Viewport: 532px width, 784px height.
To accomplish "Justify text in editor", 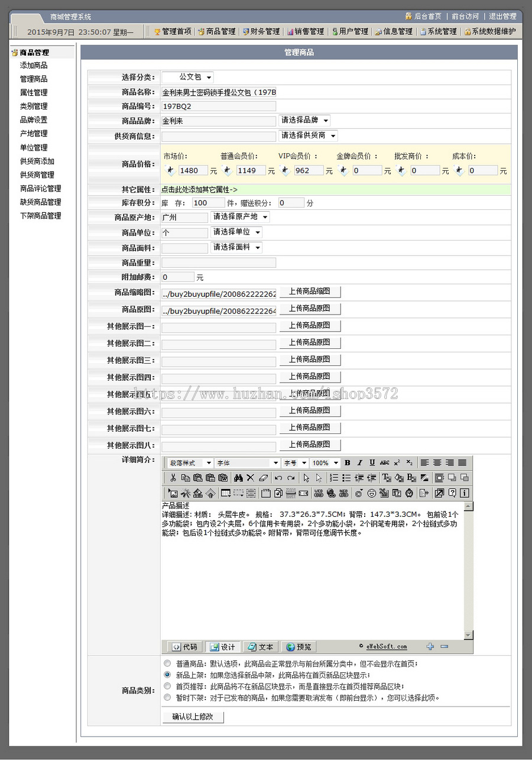I will pos(462,463).
